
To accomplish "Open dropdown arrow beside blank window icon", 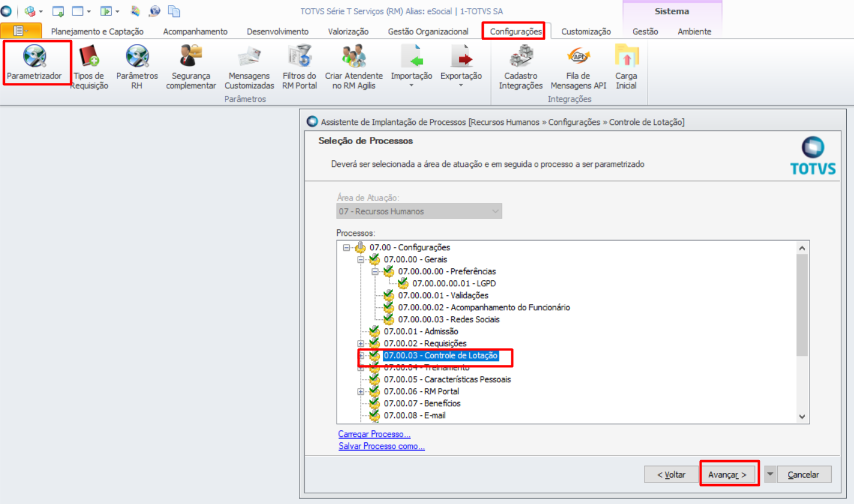I will (x=89, y=11).
